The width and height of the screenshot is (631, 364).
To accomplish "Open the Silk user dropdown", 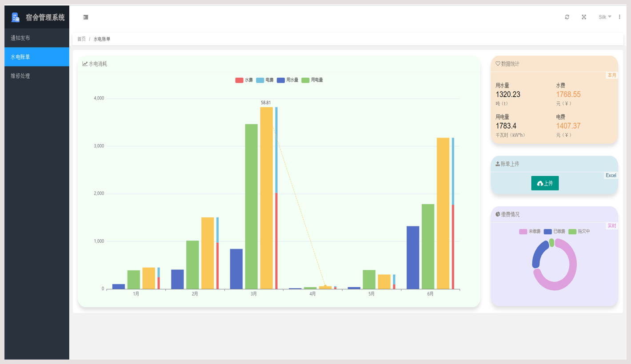I will click(605, 17).
